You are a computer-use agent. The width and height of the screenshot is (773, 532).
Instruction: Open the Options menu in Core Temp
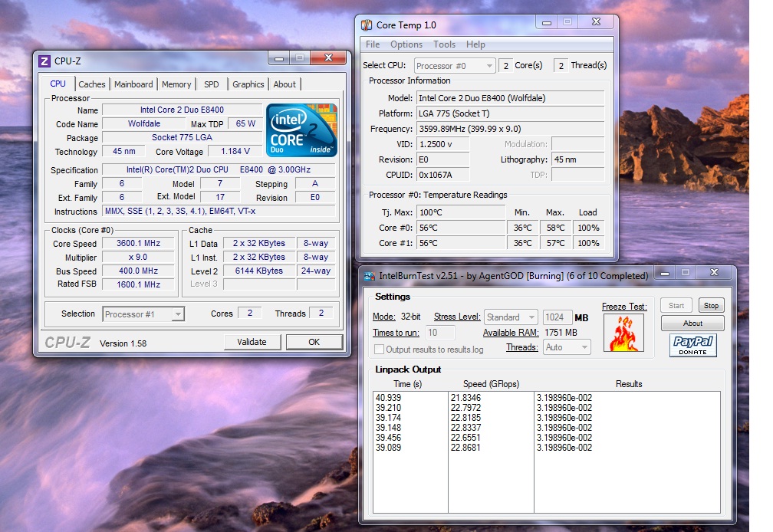(x=406, y=44)
